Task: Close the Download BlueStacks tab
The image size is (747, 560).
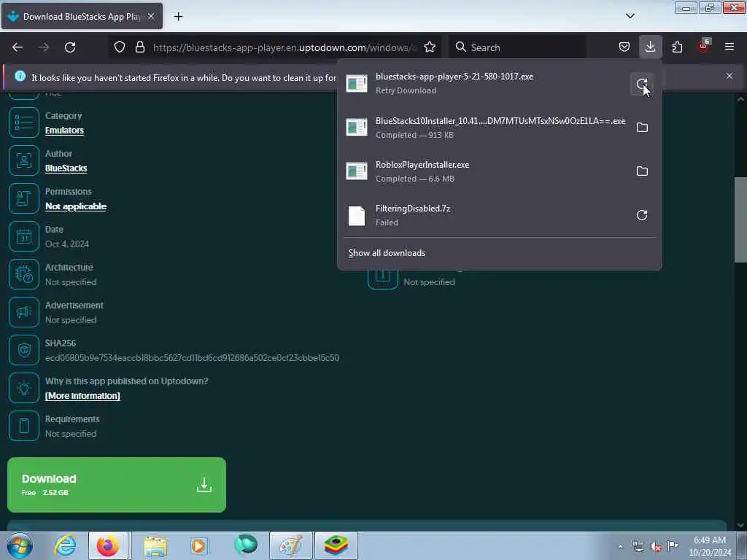Action: pos(151,16)
